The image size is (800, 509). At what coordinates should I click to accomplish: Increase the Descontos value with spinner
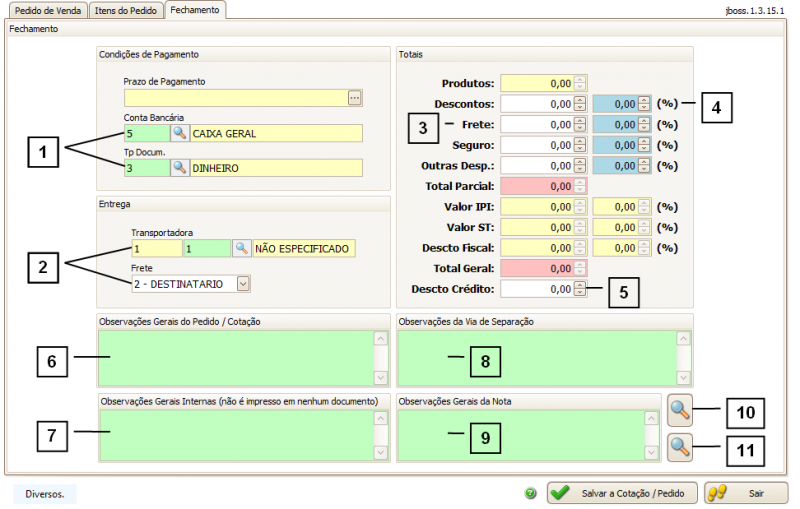coord(580,100)
